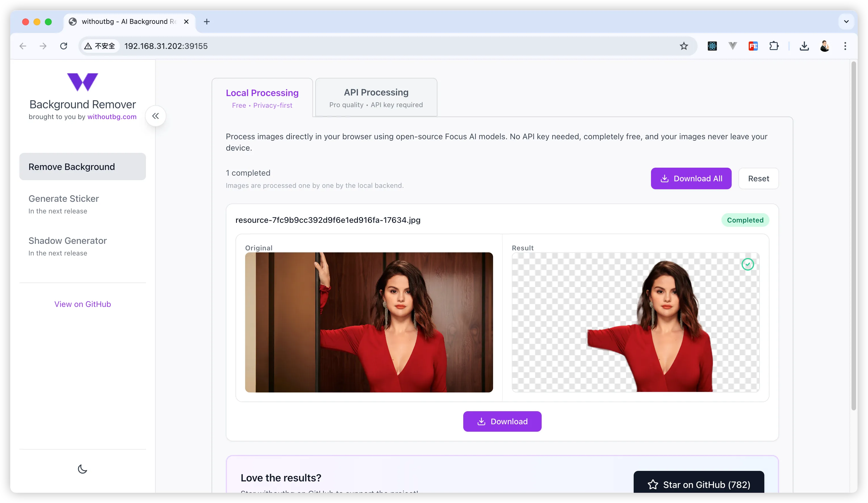Click the Background Remover title

[x=83, y=104]
